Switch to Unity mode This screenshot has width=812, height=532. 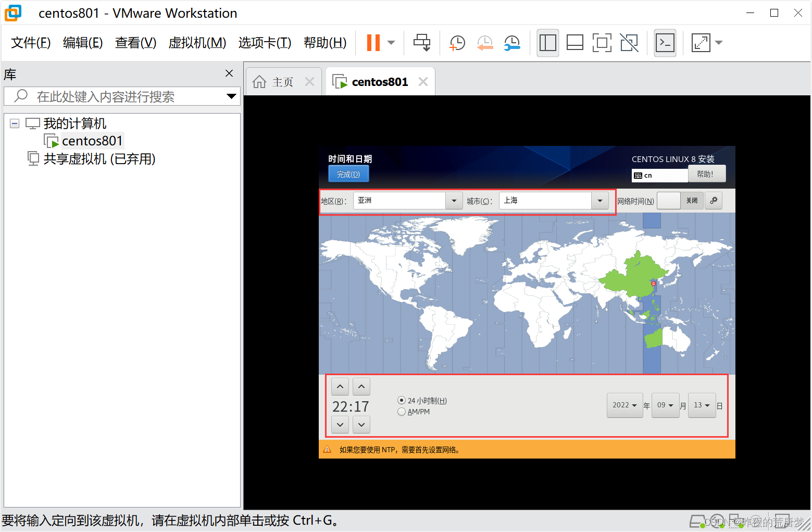[629, 43]
